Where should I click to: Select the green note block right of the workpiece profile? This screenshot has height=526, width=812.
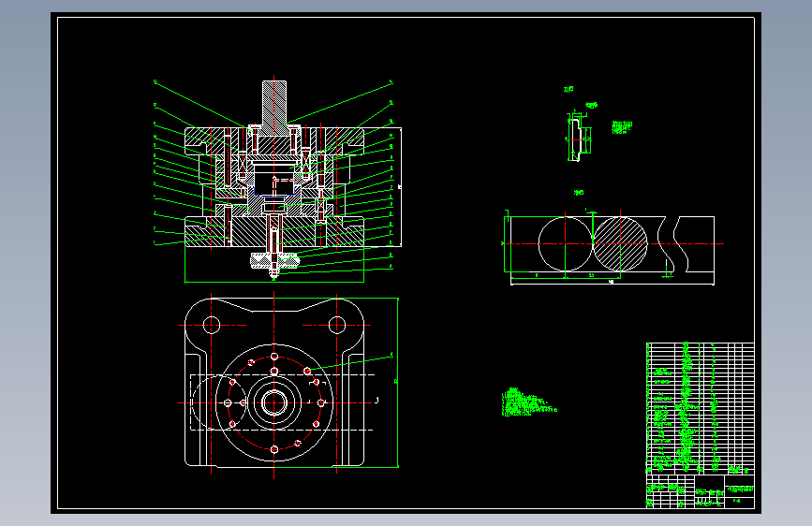coord(622,127)
